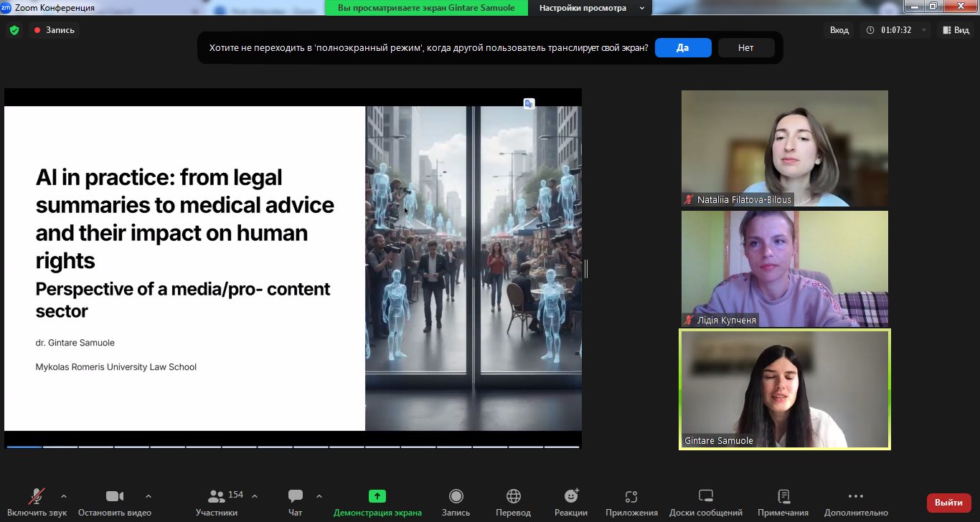The height and width of the screenshot is (522, 980).
Task: Open Дополнительно more options menu
Action: [855, 496]
